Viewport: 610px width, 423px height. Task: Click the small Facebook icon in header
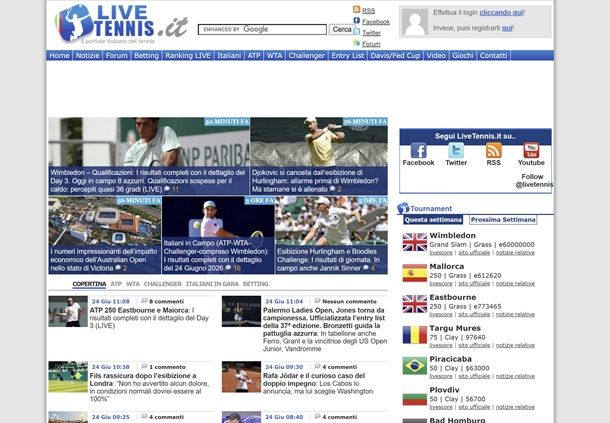click(x=356, y=21)
